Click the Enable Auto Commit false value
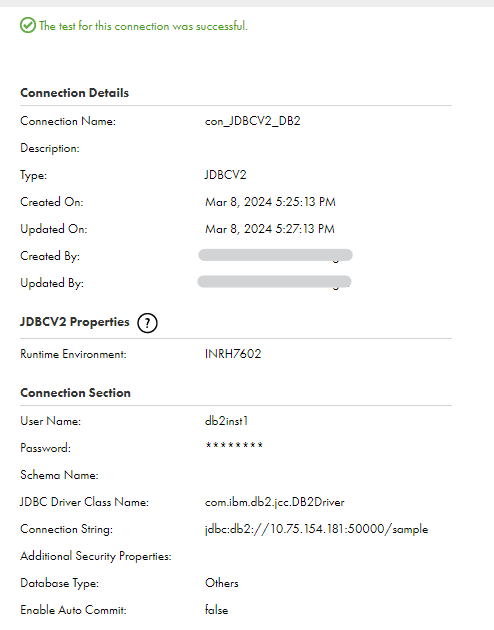Image resolution: width=494 pixels, height=630 pixels. tap(216, 610)
